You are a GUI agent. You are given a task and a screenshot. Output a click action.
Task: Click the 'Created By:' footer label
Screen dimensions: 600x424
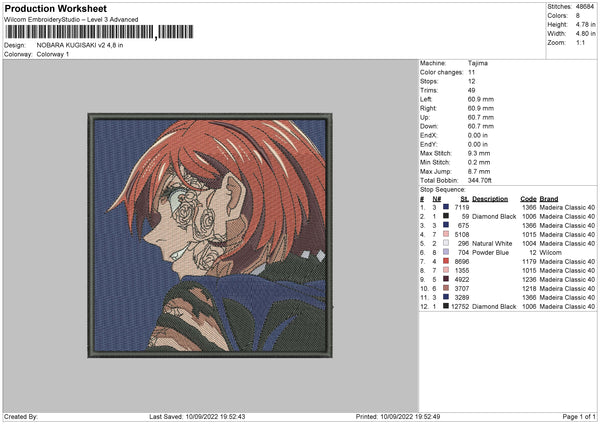coord(21,416)
